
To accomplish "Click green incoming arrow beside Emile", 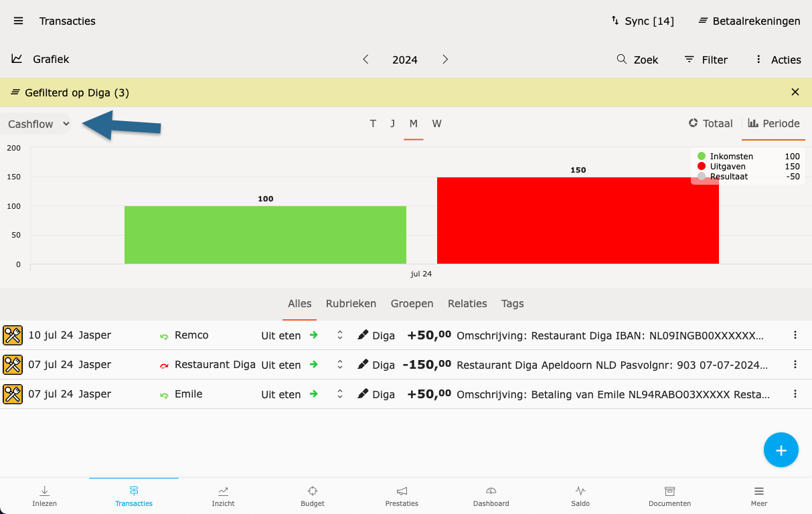I will [164, 395].
